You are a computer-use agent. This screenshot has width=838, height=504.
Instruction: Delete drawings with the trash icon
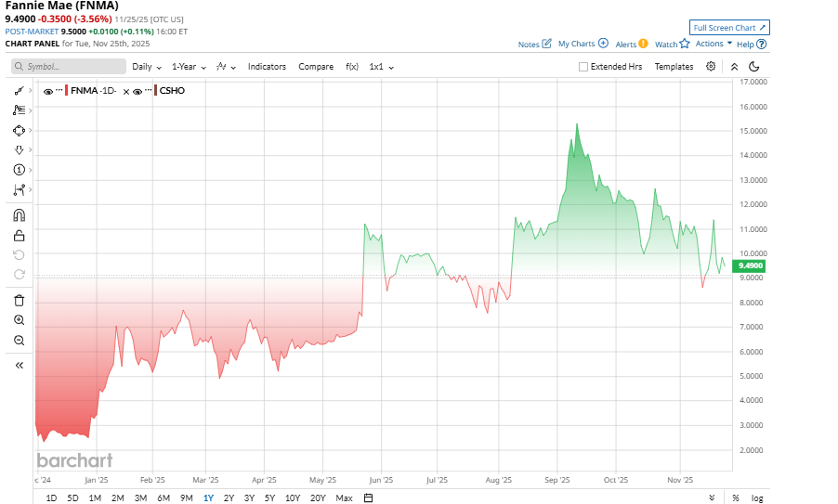click(x=19, y=300)
